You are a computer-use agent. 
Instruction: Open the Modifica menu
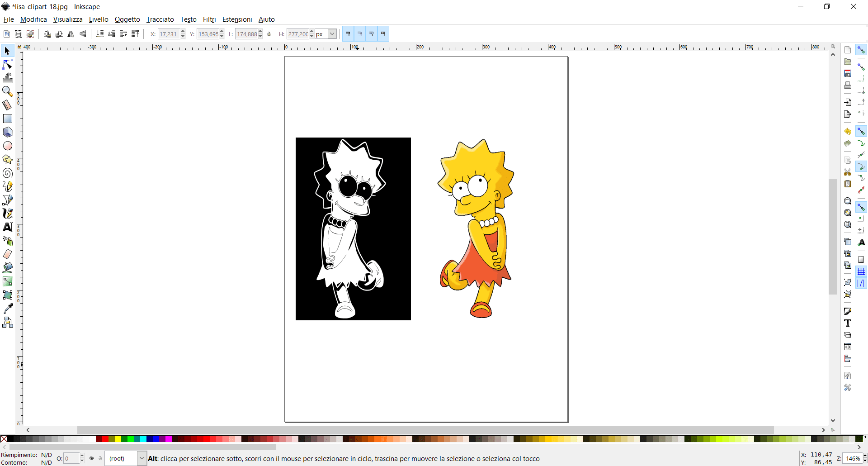coord(33,19)
